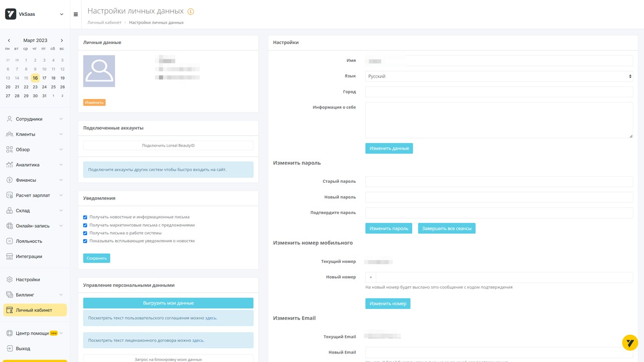Click the Export my data button

(x=168, y=303)
